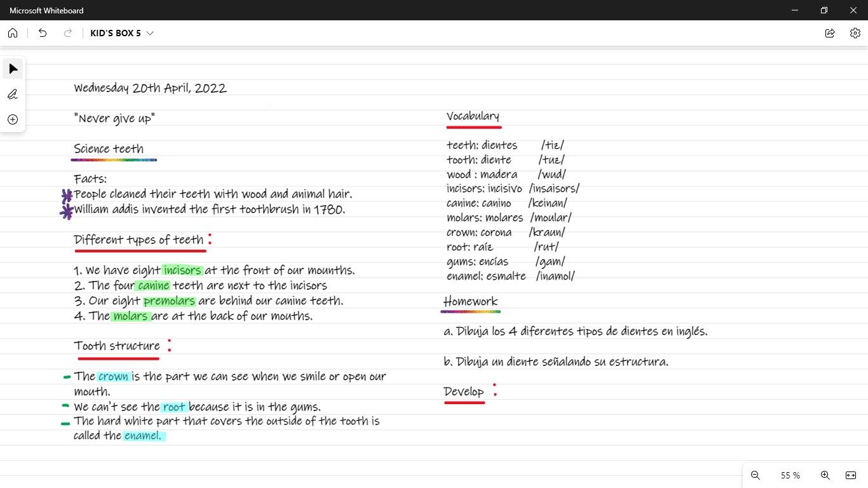This screenshot has width=868, height=488.
Task: Click the green highlighted word molars
Action: coord(130,316)
